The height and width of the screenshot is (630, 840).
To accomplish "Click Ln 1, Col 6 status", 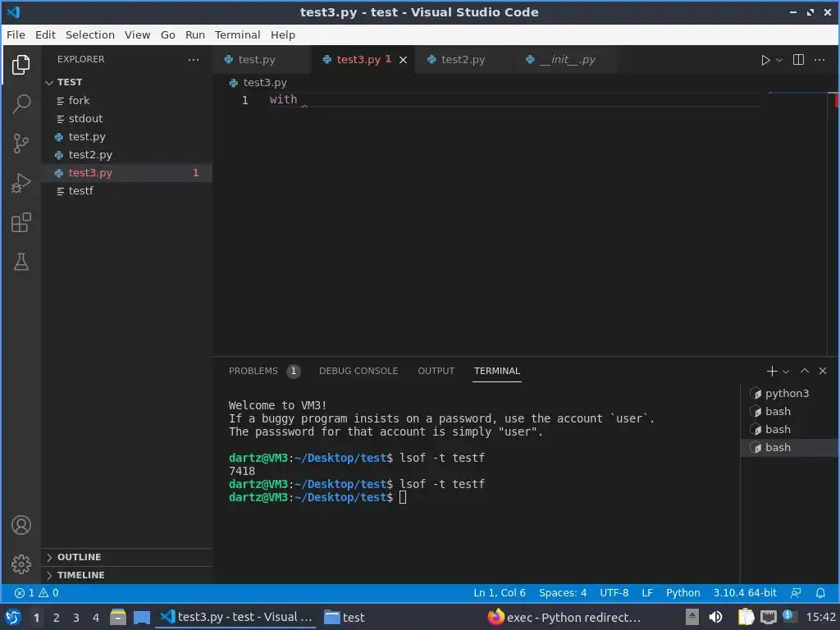I will (x=500, y=593).
